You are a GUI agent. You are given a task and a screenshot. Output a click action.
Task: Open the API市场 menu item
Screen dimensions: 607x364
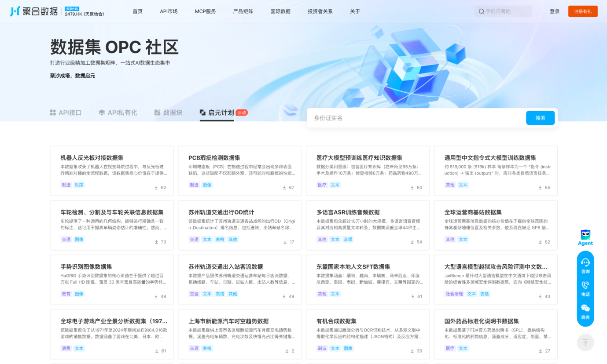tap(169, 11)
